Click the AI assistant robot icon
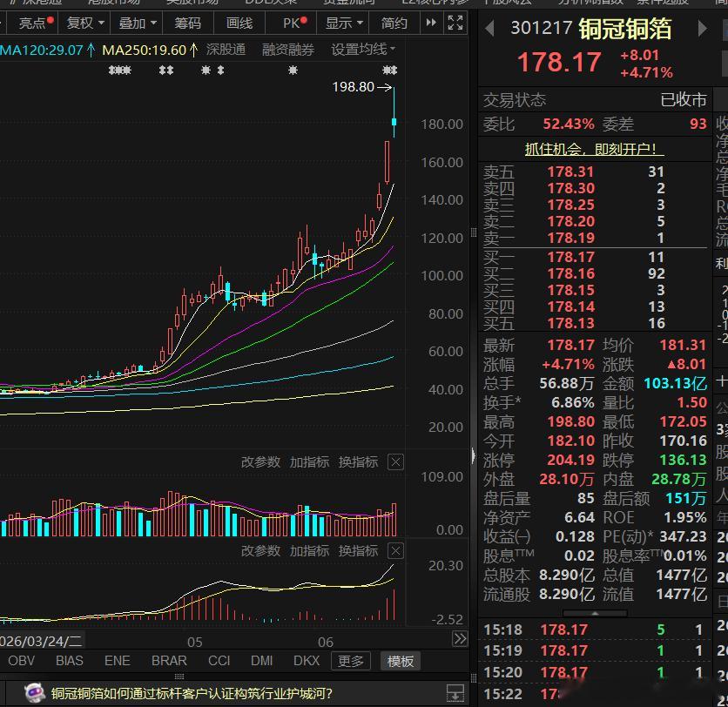This screenshot has width=728, height=707. click(x=34, y=693)
